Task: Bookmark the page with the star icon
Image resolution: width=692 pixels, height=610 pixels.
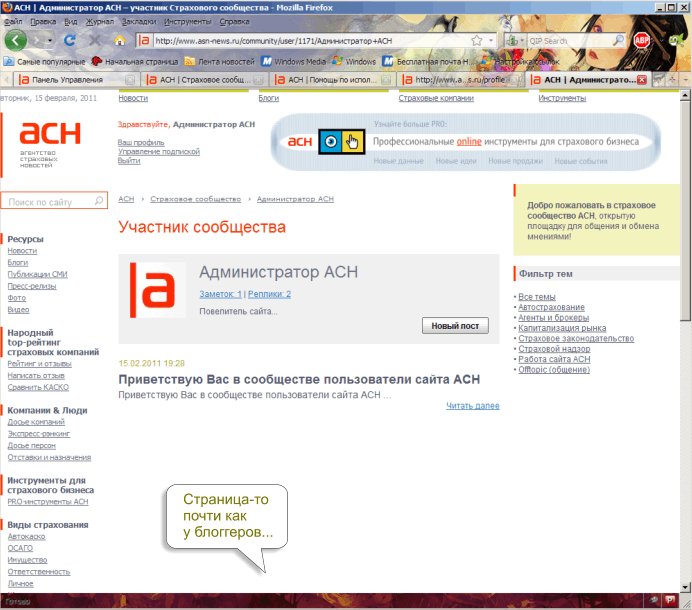Action: tap(477, 41)
